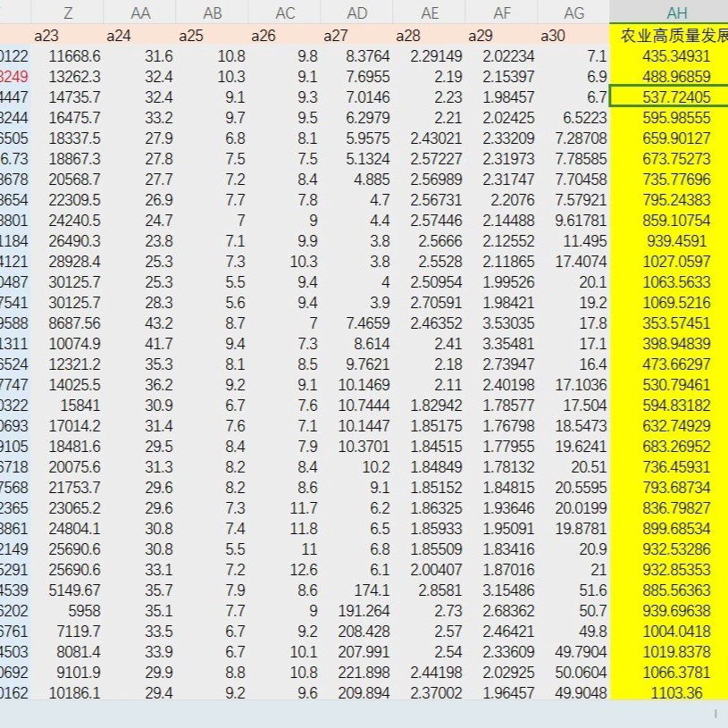The width and height of the screenshot is (728, 728).
Task: Select column header AG
Action: coord(573,13)
